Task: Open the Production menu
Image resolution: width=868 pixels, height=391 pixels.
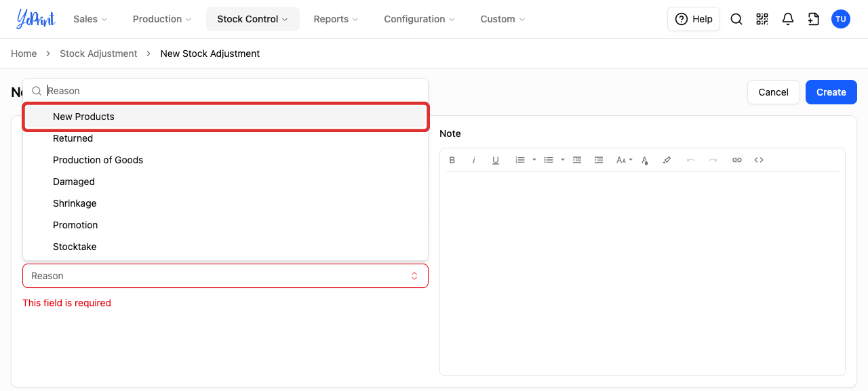Action: (162, 19)
